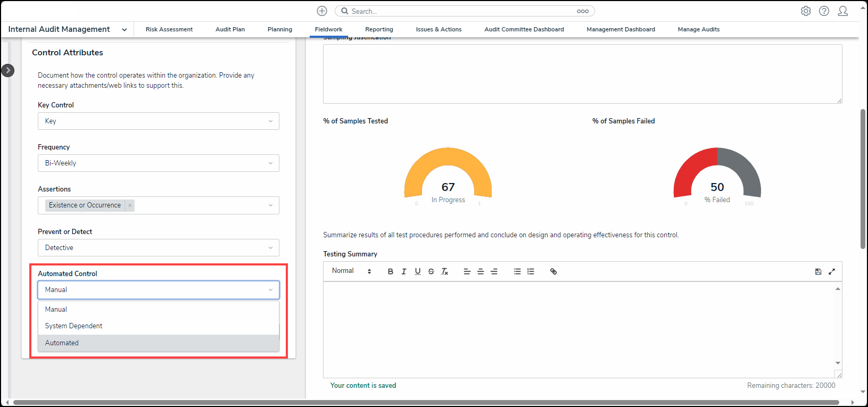Image resolution: width=868 pixels, height=407 pixels.
Task: Toggle the numbered list in the editor
Action: (x=531, y=271)
